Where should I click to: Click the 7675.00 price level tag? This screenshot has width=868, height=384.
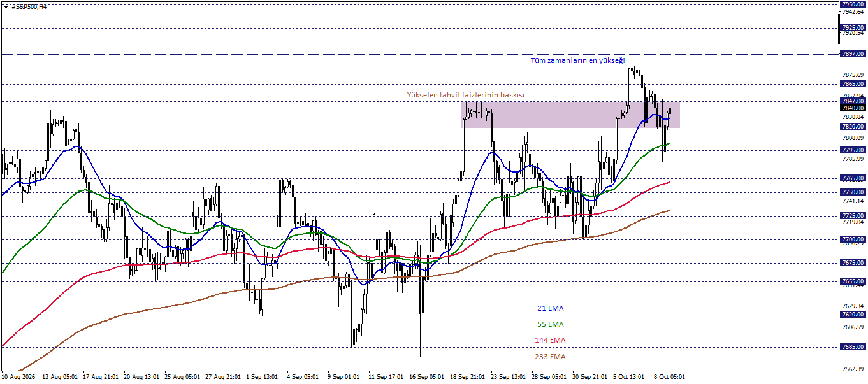coord(853,262)
